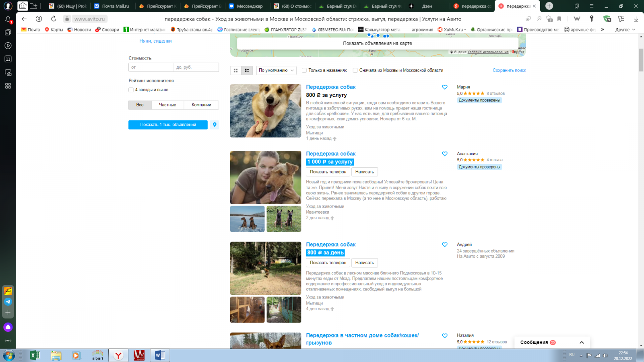Click the 'Сохранить поиск' link

(x=509, y=70)
